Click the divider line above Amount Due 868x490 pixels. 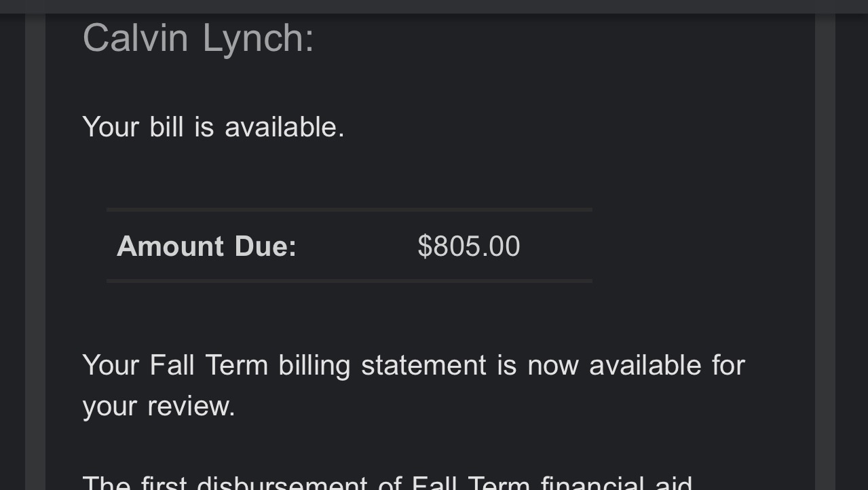349,210
